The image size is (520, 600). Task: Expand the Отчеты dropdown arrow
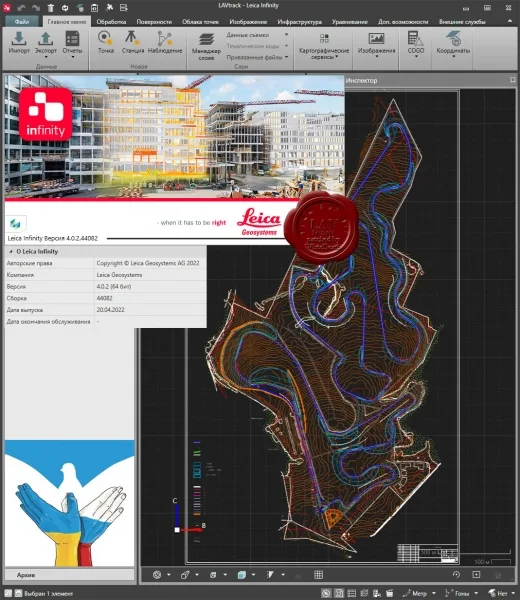[x=72, y=57]
